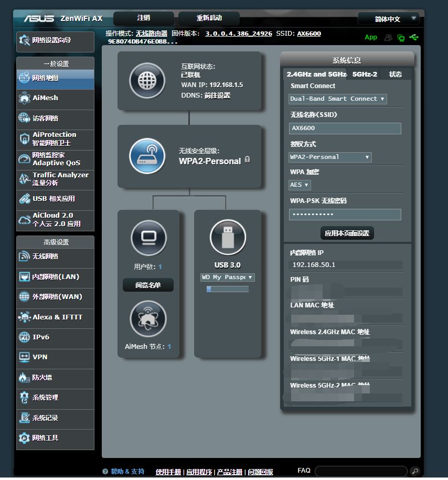Open Alexa & IFTTT sidebar item
448x480 pixels.
56,317
